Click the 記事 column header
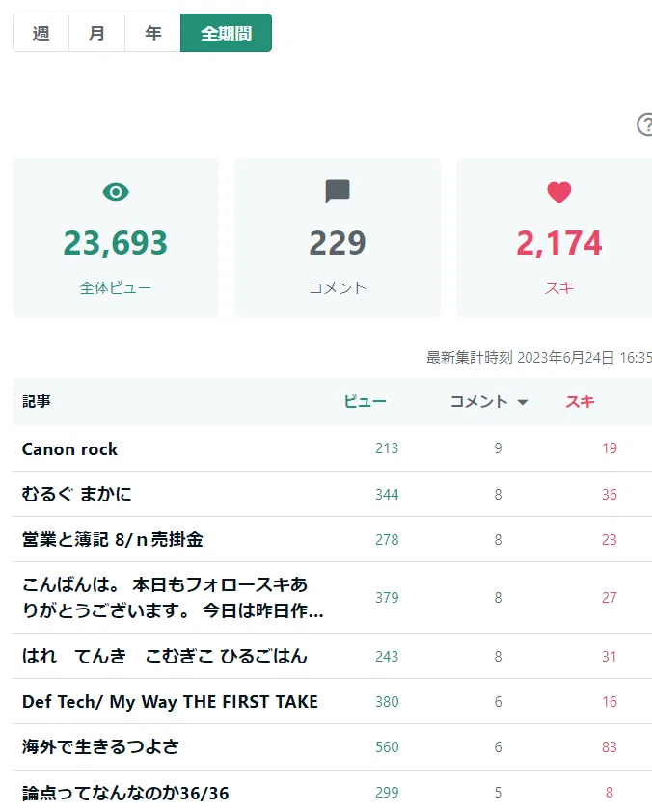The height and width of the screenshot is (812, 652). pos(37,402)
